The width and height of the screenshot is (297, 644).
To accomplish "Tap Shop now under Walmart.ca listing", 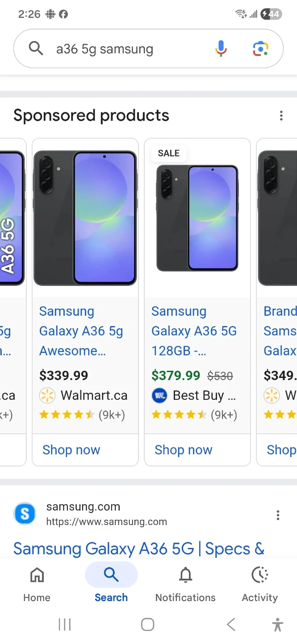I will [x=71, y=450].
